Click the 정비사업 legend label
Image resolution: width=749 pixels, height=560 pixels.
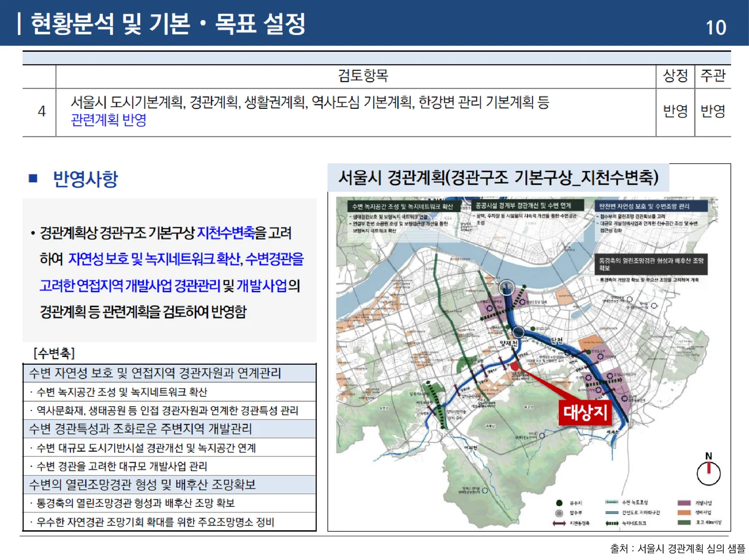[x=703, y=513]
